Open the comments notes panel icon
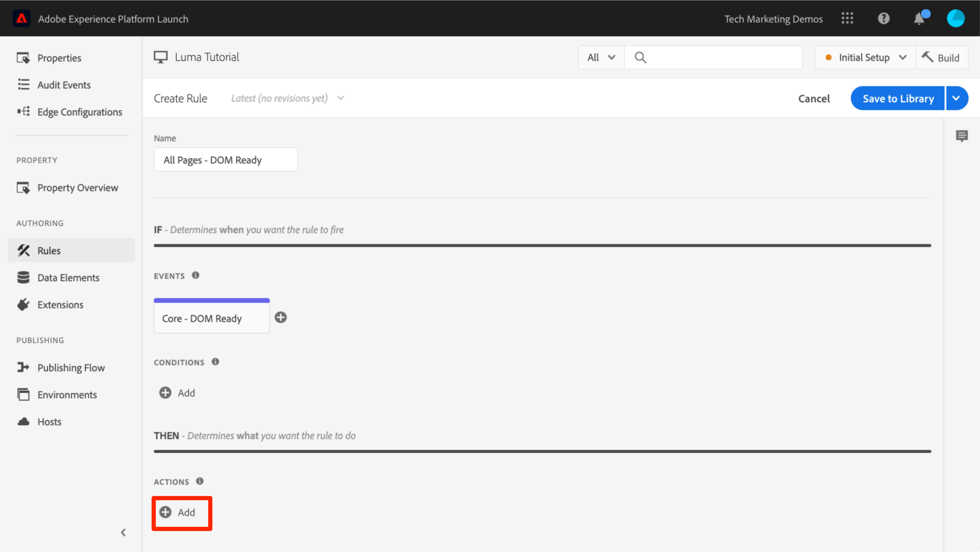This screenshot has height=552, width=980. click(x=962, y=136)
